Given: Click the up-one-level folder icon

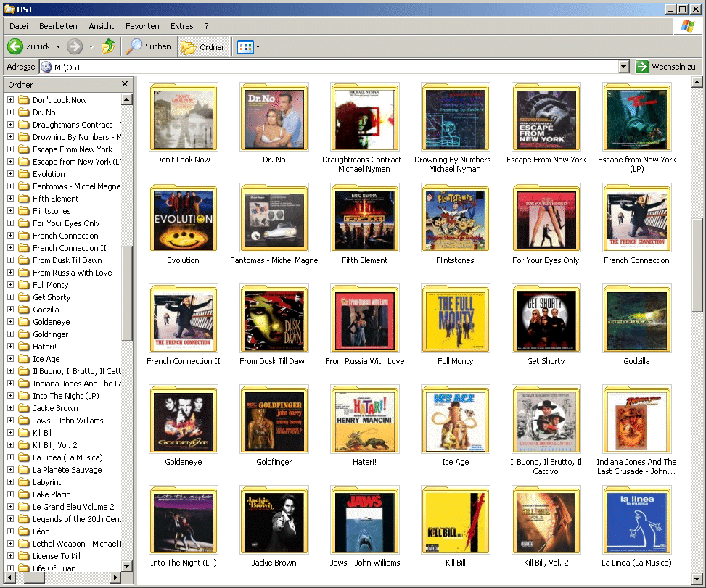Looking at the screenshot, I should pyautogui.click(x=107, y=46).
